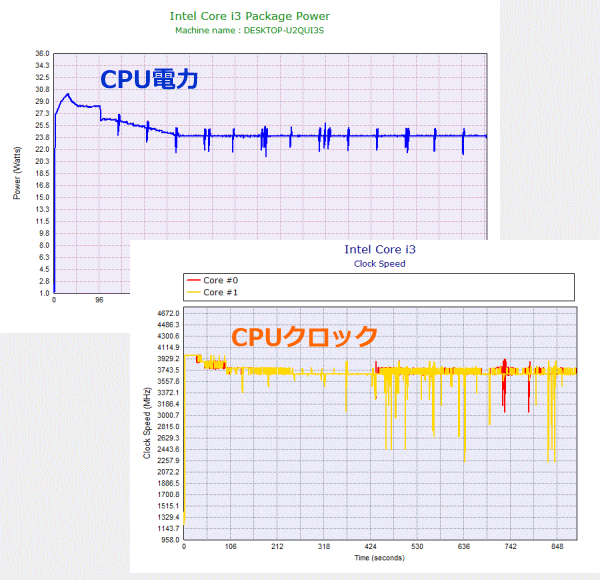This screenshot has width=600, height=580.
Task: Click the orange 'CPUクロック' label
Action: (x=304, y=337)
